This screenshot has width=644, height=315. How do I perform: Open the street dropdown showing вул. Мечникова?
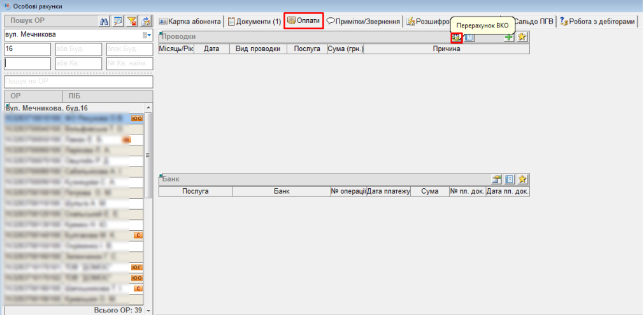point(147,34)
